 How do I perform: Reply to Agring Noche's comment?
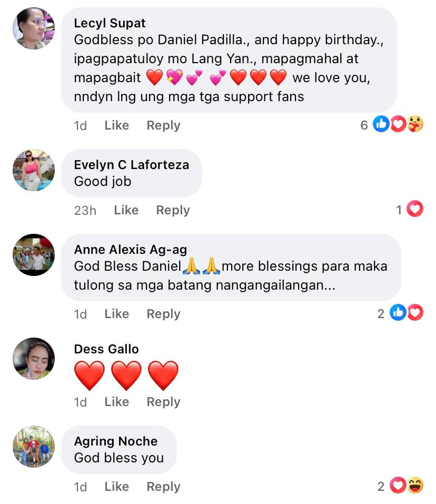click(163, 486)
